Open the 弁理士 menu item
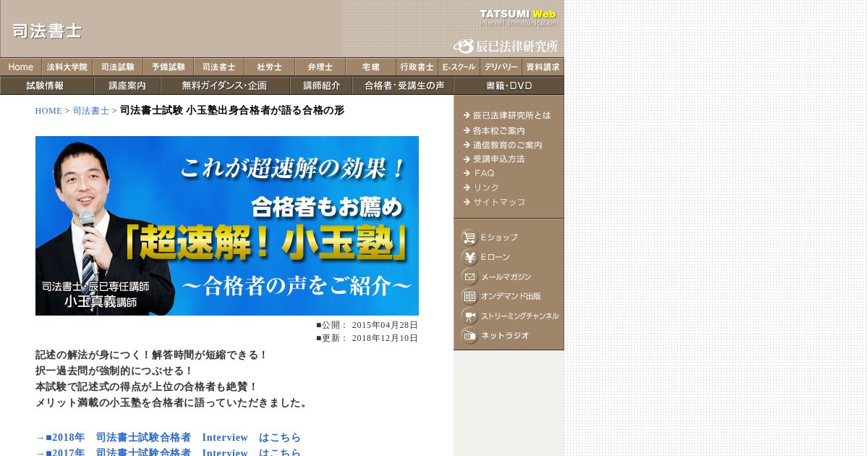 point(320,67)
